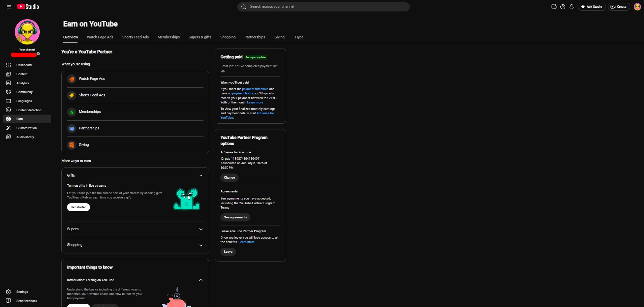Open the Memberships tab
Viewport: 644px width, 307px height.
point(168,37)
